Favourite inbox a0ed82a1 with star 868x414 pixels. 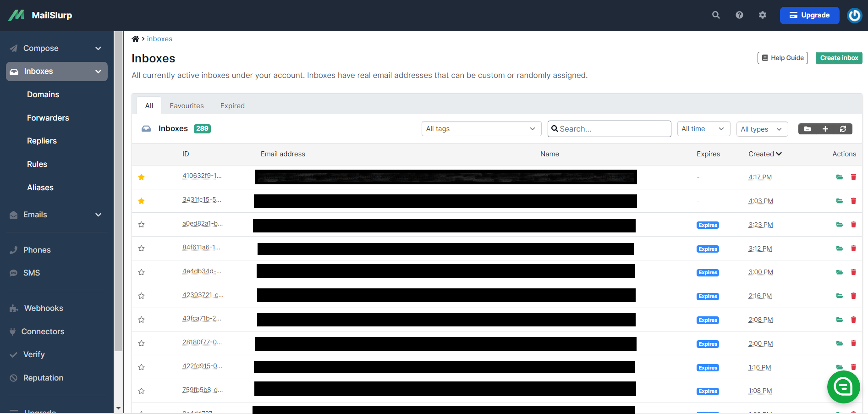point(142,225)
